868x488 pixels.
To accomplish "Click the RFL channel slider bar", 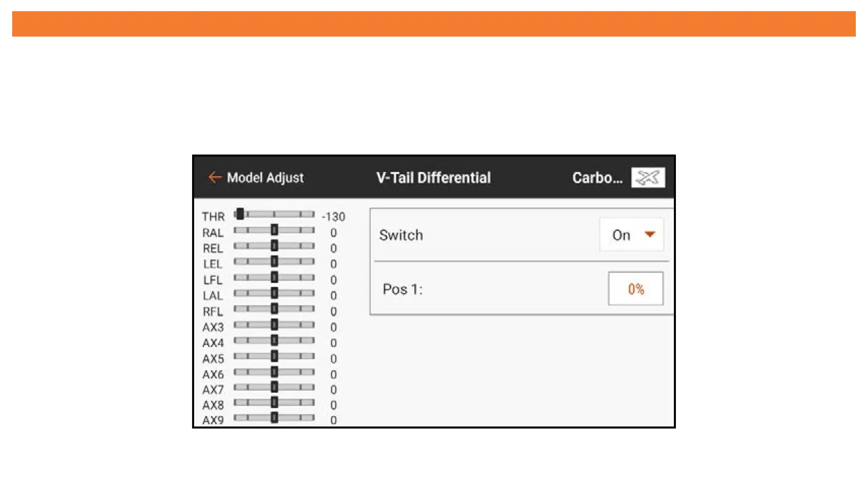I will pos(274,309).
